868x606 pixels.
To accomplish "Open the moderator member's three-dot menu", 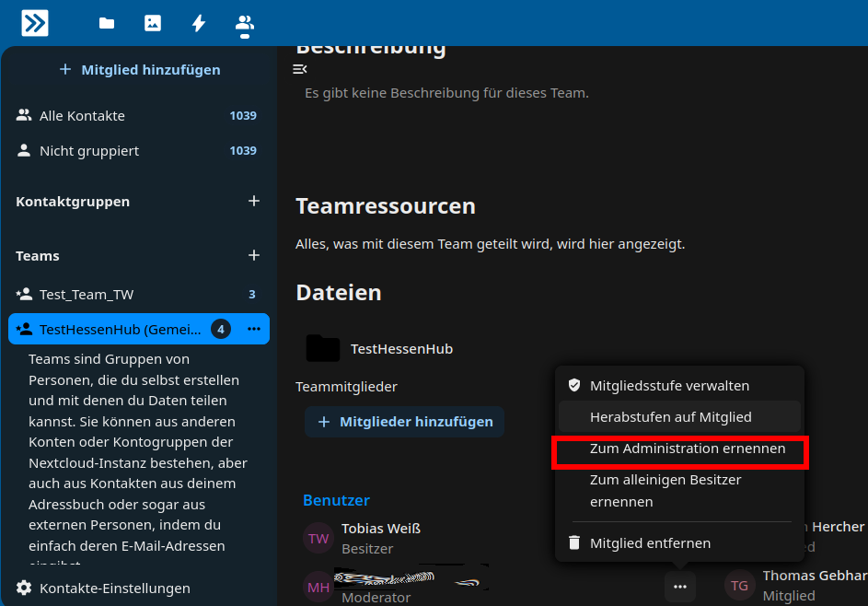I will pos(680,587).
